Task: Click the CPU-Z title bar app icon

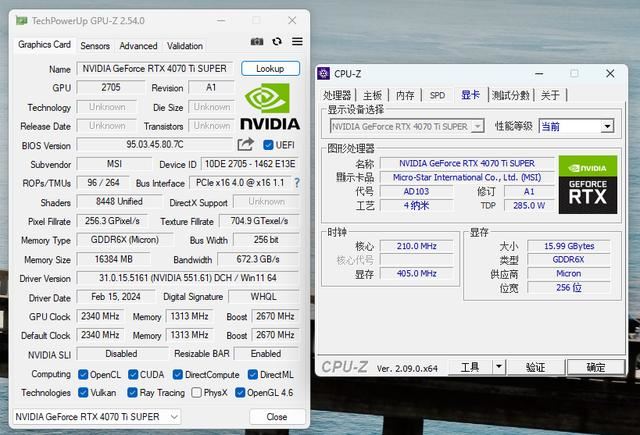Action: tap(324, 73)
